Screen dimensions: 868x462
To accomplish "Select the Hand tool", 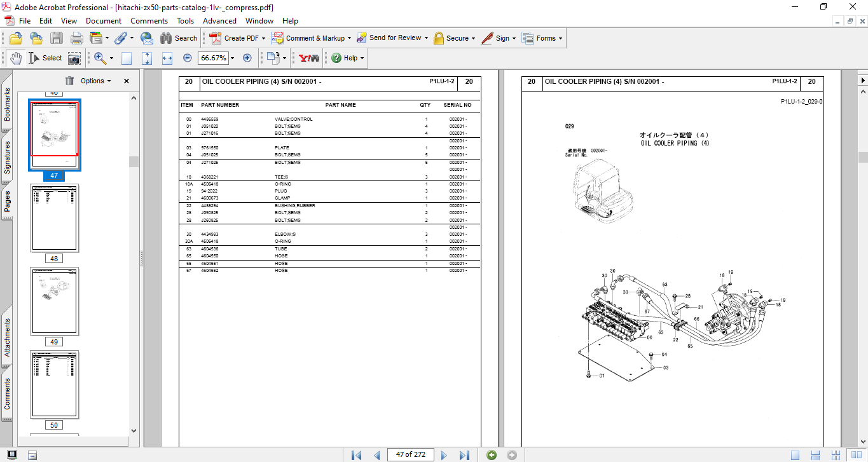I will click(14, 58).
